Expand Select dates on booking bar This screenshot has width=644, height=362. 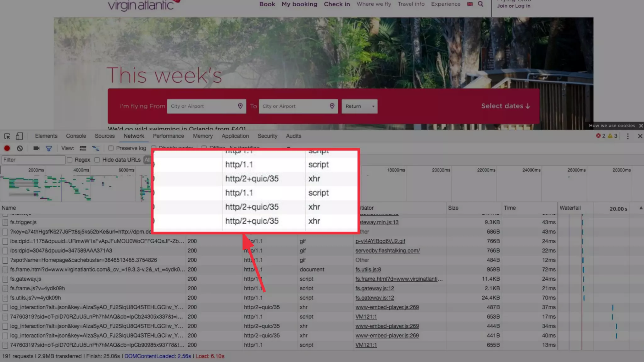[505, 106]
